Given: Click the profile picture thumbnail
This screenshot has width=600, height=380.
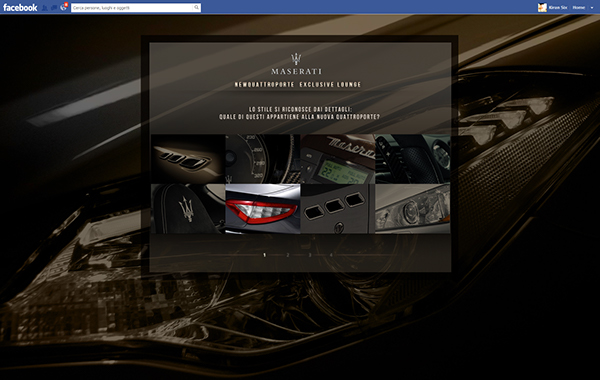Looking at the screenshot, I should [x=542, y=7].
